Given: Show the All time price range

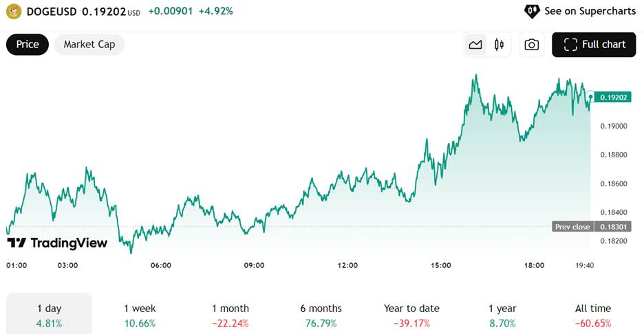Looking at the screenshot, I should 592,315.
